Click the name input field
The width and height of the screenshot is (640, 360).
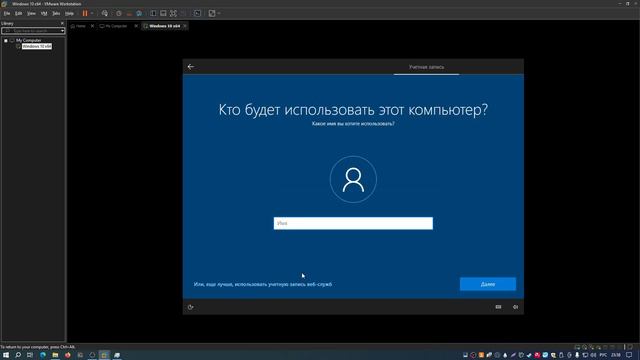[353, 223]
